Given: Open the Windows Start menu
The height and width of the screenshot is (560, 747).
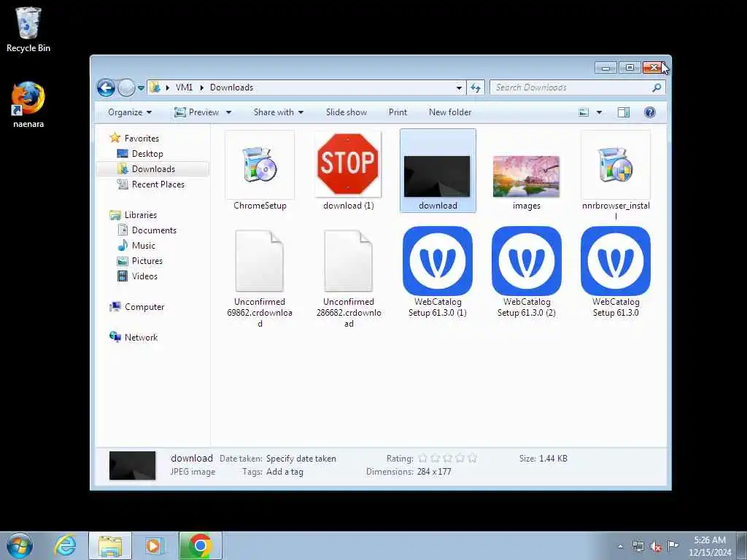Looking at the screenshot, I should [x=20, y=545].
